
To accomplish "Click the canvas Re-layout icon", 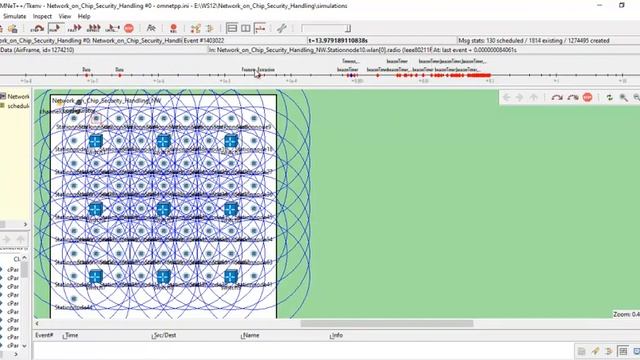I will point(609,98).
